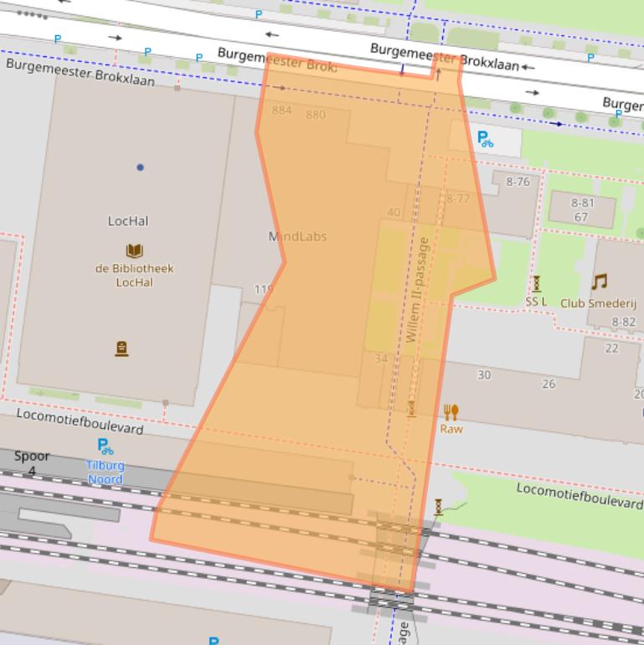The width and height of the screenshot is (644, 645).
Task: Click the Willem II-passage street label
Action: [x=415, y=290]
